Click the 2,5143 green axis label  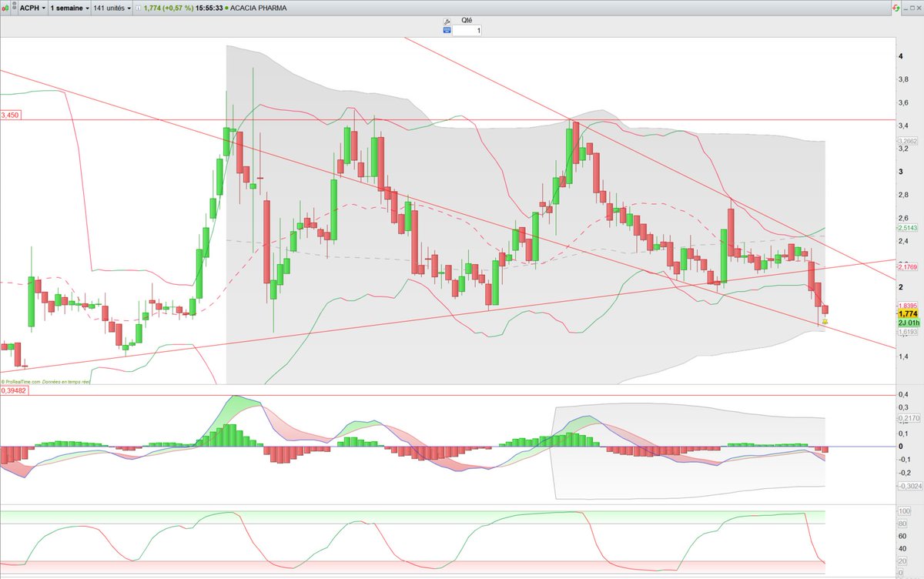[x=908, y=228]
